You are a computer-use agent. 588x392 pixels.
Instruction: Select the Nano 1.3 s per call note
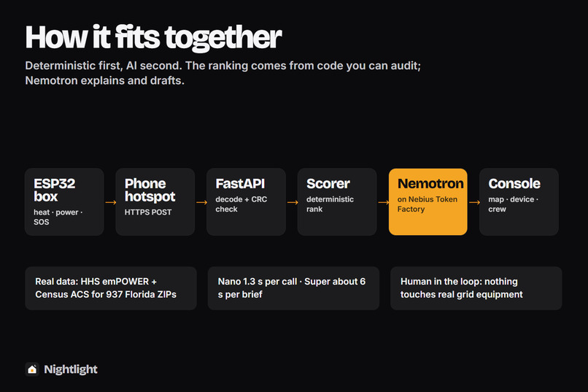(x=293, y=288)
